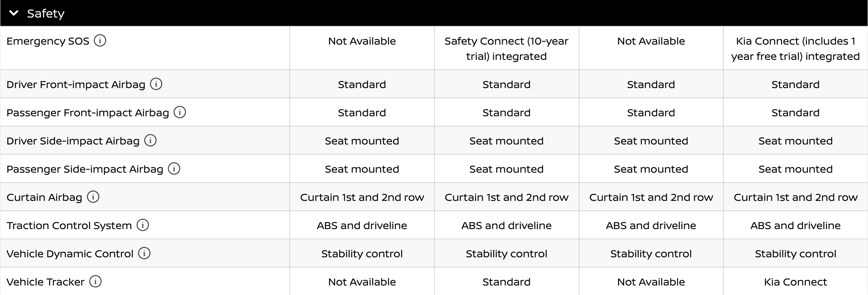Click the Safety section header title
Viewport: 868px width, 295px height.
tap(46, 14)
